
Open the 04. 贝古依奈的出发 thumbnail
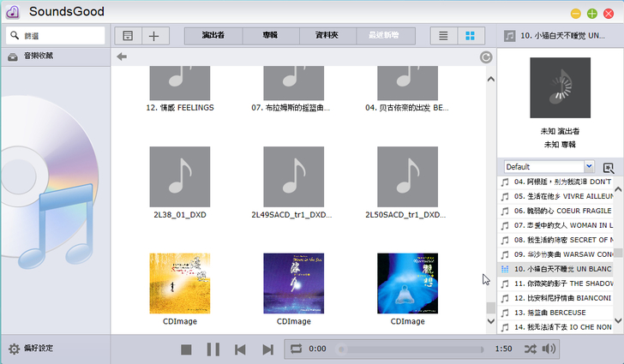[x=407, y=83]
